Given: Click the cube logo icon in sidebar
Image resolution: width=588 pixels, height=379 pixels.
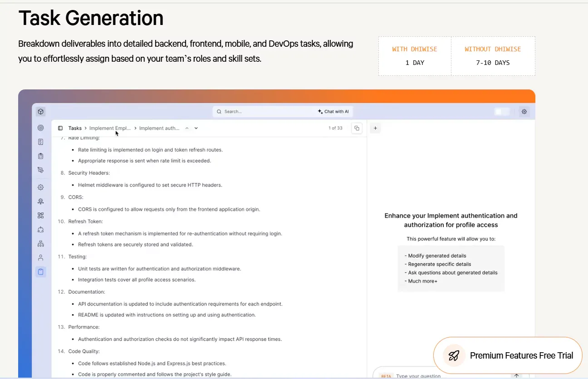Looking at the screenshot, I should point(41,111).
